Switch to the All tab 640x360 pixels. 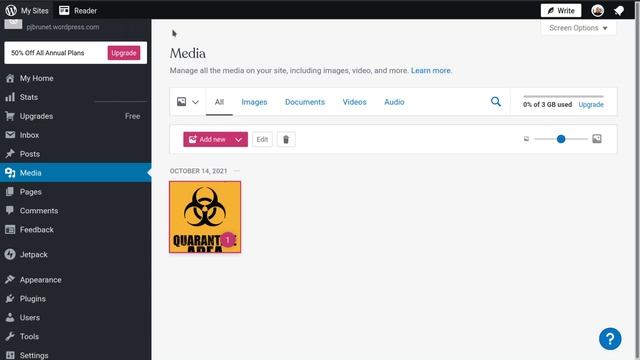[x=219, y=102]
